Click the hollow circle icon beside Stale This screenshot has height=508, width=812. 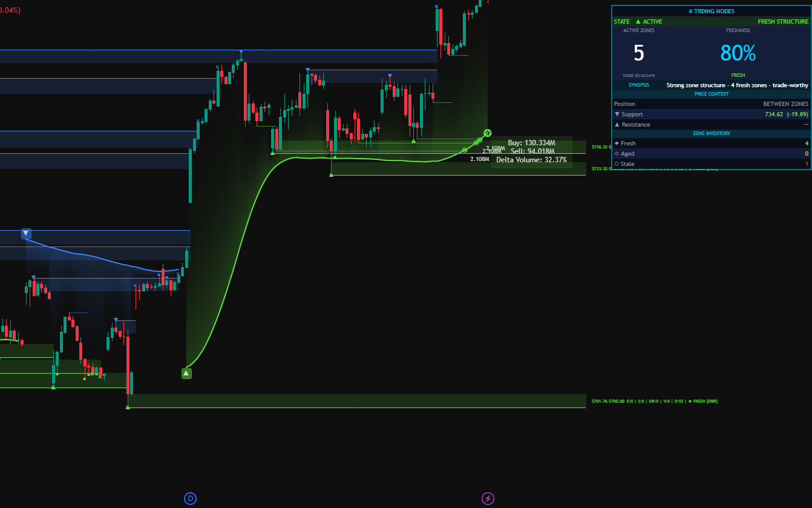[x=617, y=164]
